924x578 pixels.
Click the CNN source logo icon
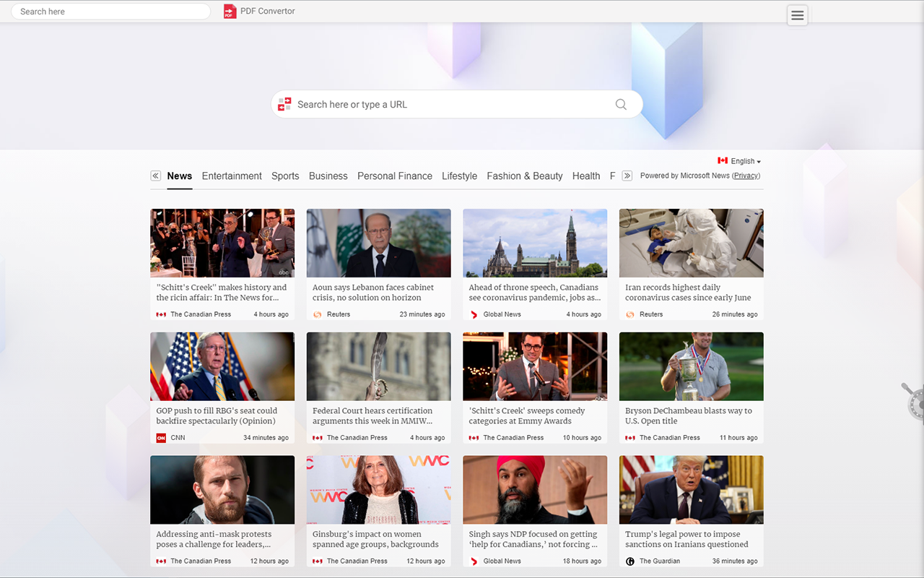(161, 438)
